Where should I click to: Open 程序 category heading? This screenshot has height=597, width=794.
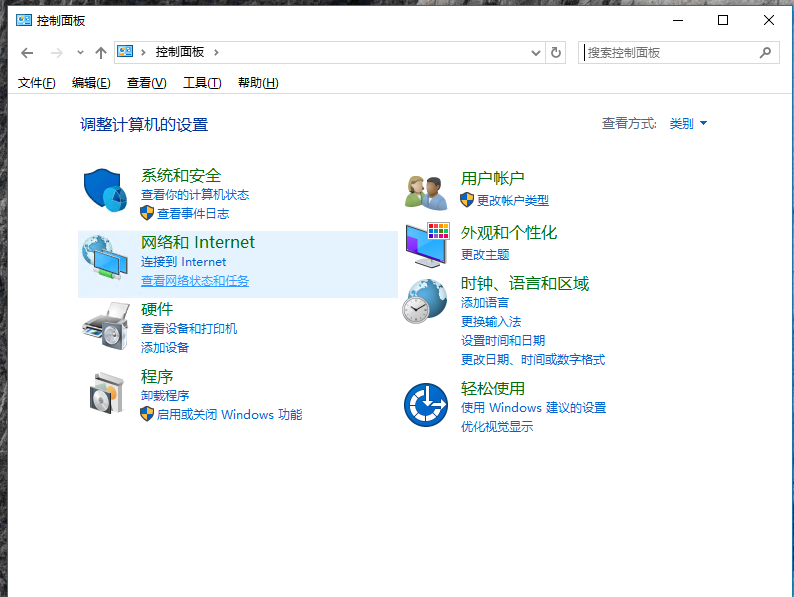(x=157, y=377)
